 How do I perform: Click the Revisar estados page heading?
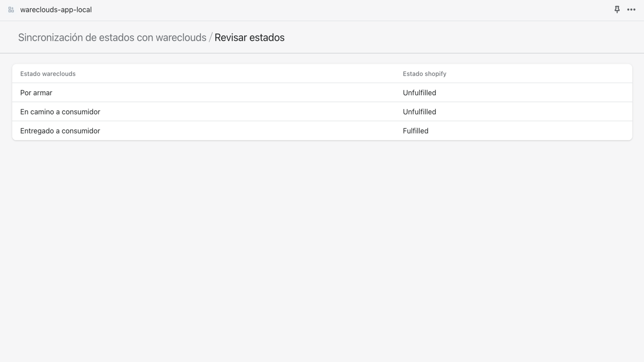[x=249, y=37]
